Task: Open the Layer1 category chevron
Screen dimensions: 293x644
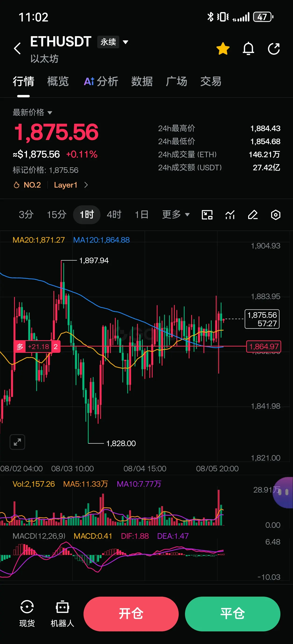Action: [86, 185]
